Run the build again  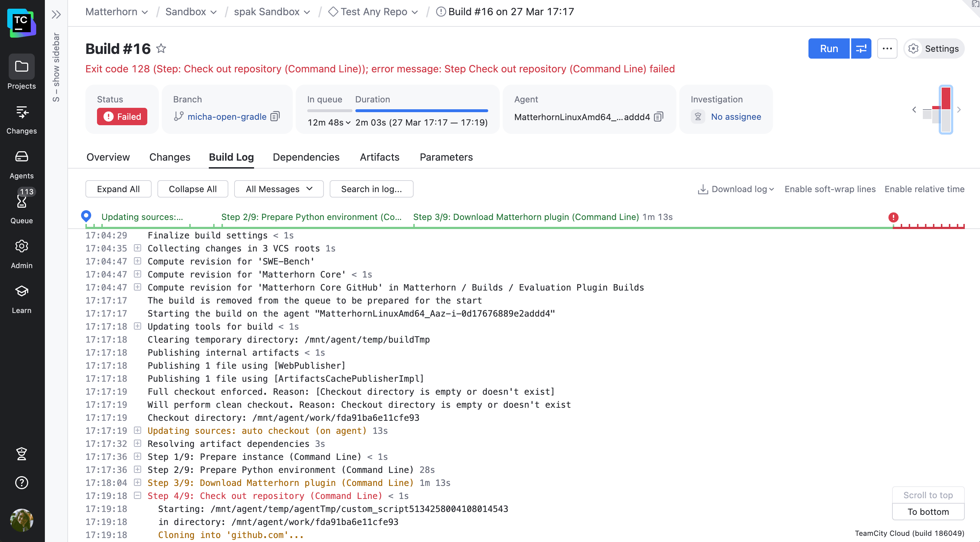(x=829, y=48)
